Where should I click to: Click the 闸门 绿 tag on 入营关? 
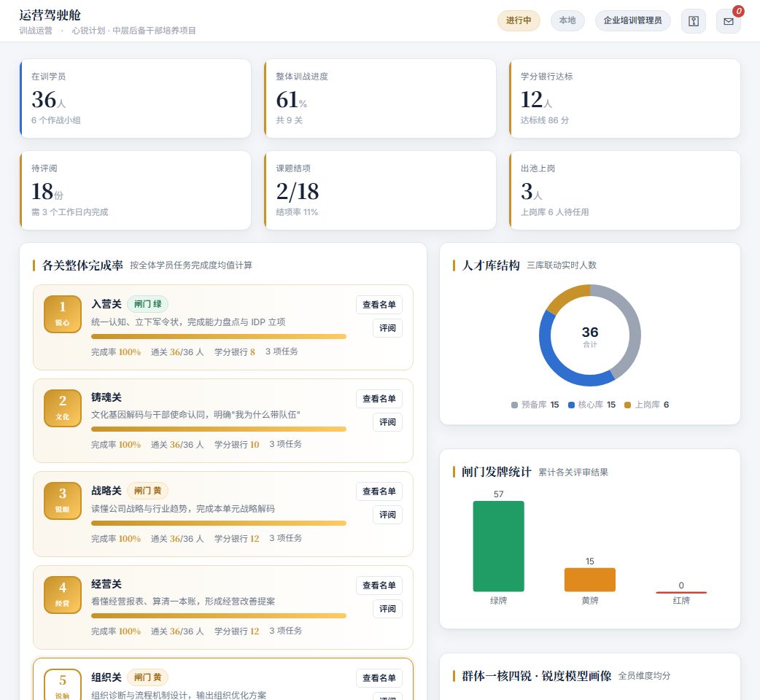tap(148, 304)
